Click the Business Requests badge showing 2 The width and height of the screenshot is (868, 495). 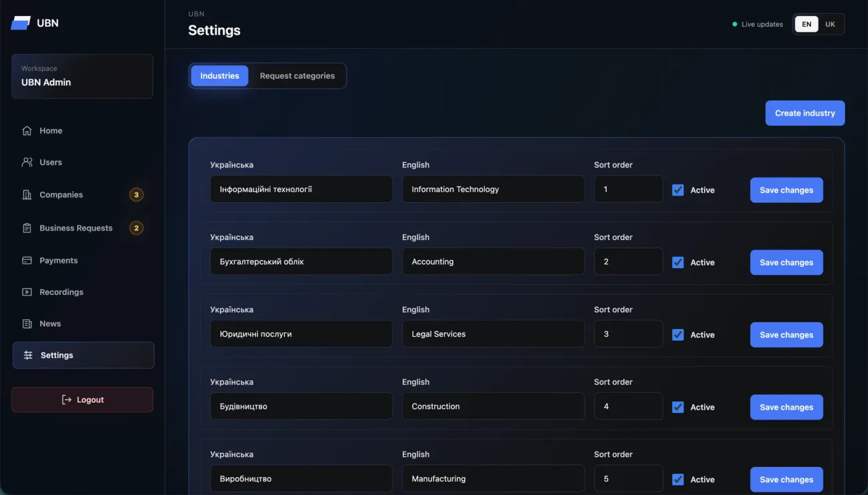click(136, 228)
